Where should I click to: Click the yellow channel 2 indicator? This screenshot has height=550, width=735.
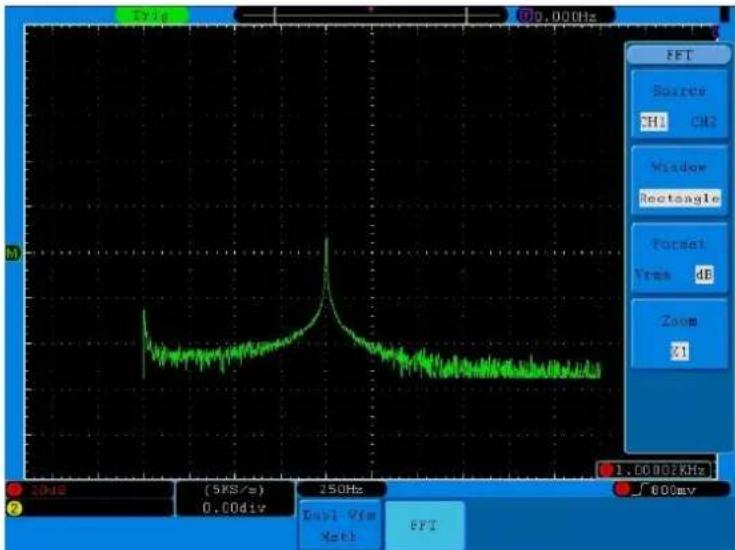(x=14, y=508)
